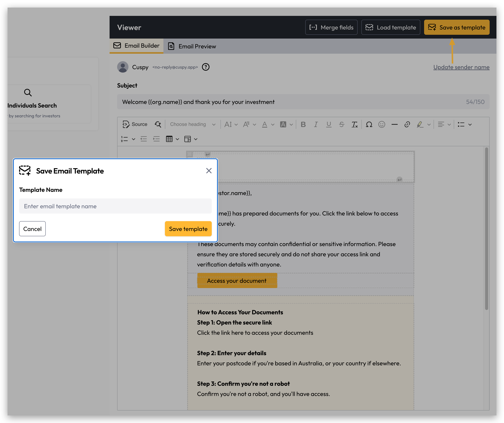Image resolution: width=504 pixels, height=423 pixels.
Task: Click the remove formatting icon
Action: (354, 124)
